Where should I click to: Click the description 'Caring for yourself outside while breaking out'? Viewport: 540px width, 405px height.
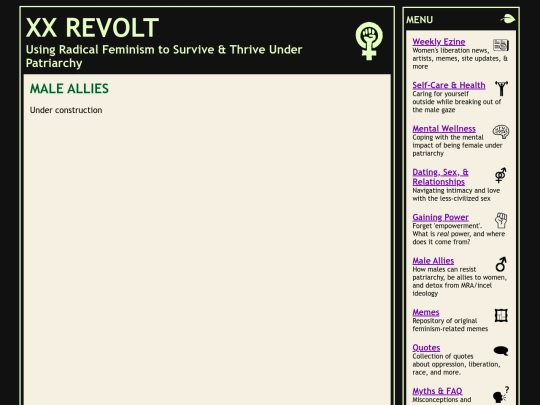[457, 102]
